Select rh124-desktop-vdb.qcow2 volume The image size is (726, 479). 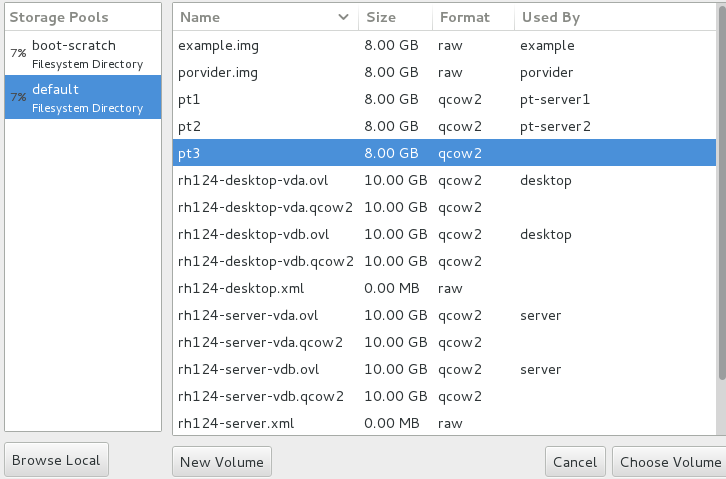pos(444,261)
